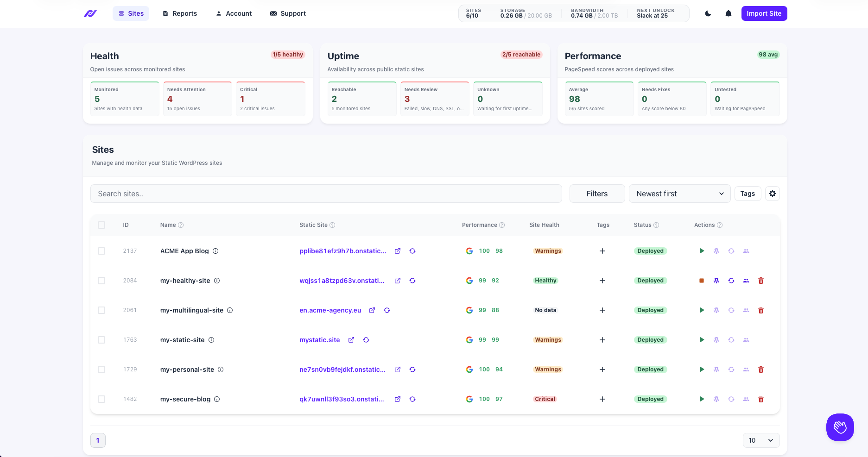
Task: Open chat widget wave icon
Action: coord(840,427)
